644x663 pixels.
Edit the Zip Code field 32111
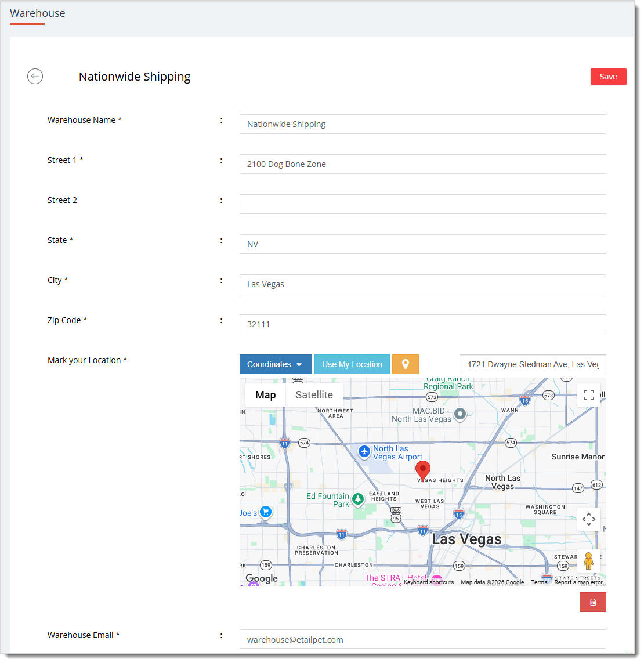422,324
